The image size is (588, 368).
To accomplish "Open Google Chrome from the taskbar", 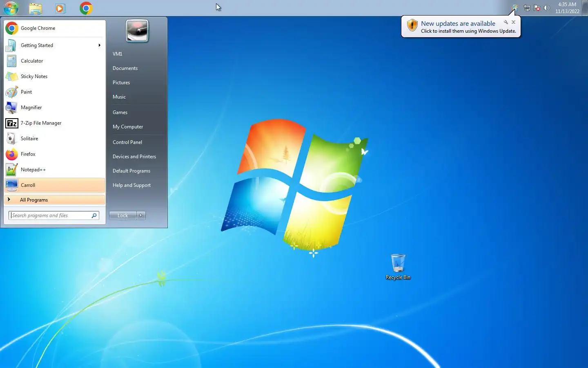I will (x=86, y=8).
